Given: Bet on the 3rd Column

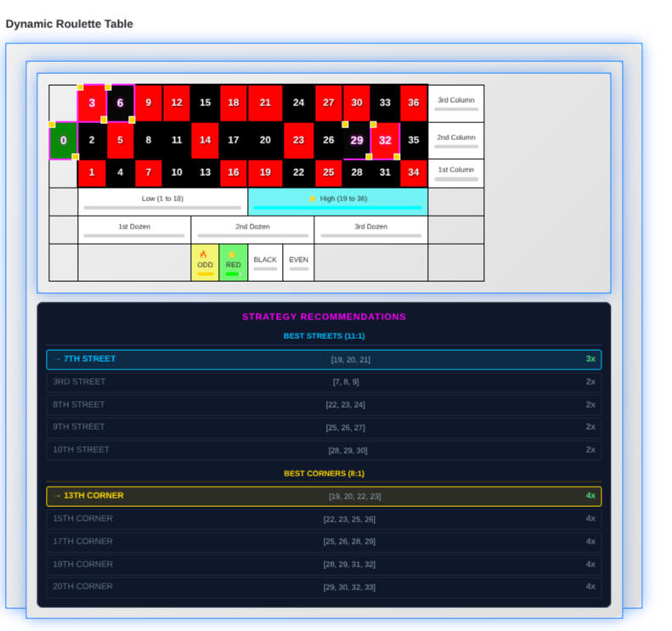Looking at the screenshot, I should (x=456, y=103).
